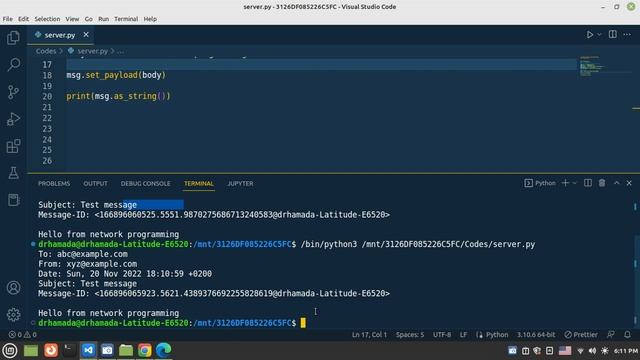Open the Terminal menu
The width and height of the screenshot is (640, 360).
[126, 19]
